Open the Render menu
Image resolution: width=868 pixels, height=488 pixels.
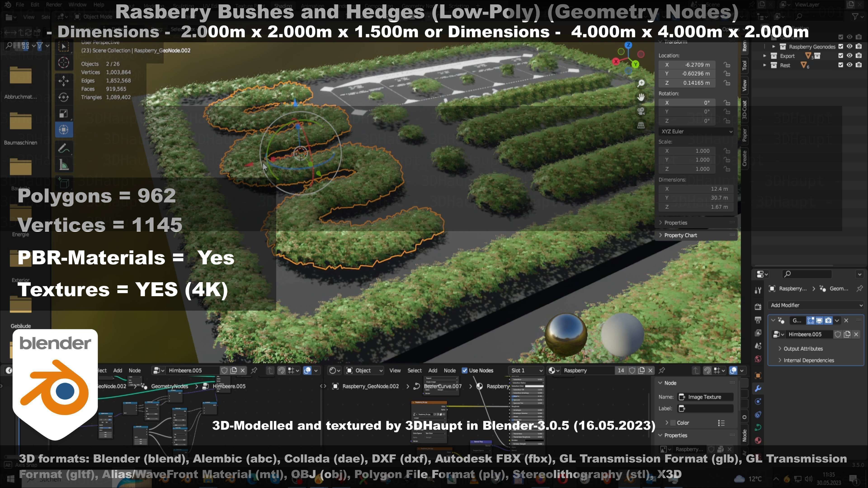coord(54,5)
